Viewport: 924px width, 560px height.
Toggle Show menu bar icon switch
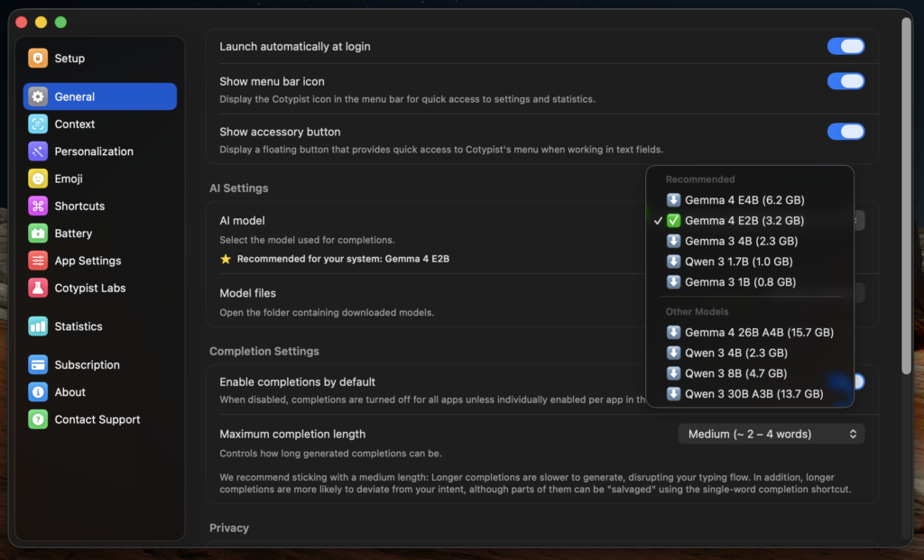tap(845, 81)
